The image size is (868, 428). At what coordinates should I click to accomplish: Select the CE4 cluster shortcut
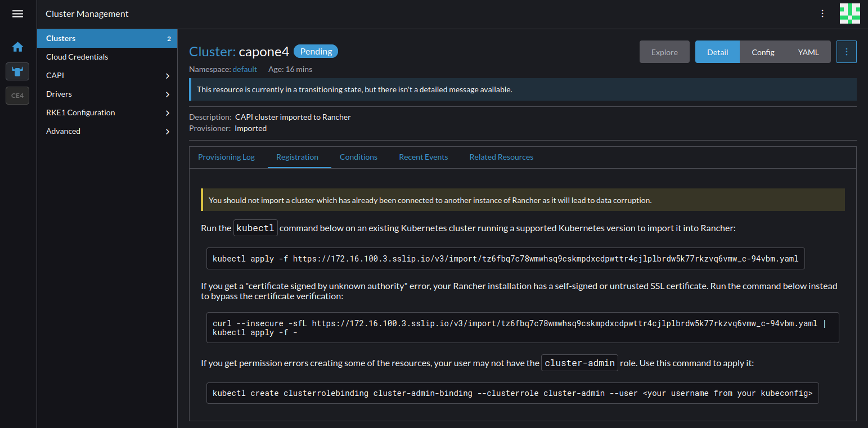(17, 96)
